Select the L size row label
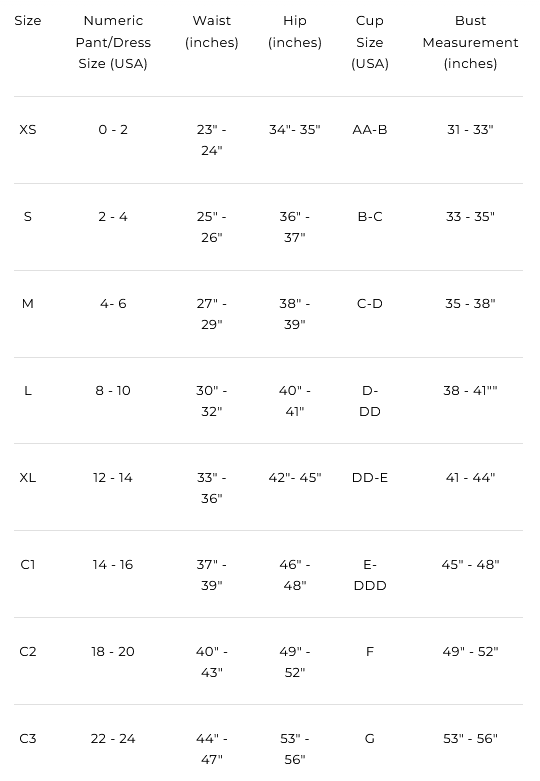The image size is (540, 781). pyautogui.click(x=27, y=390)
